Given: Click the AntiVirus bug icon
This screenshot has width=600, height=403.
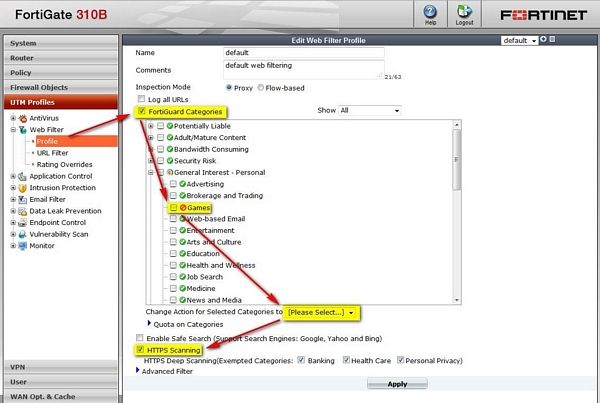Looking at the screenshot, I should (x=23, y=118).
